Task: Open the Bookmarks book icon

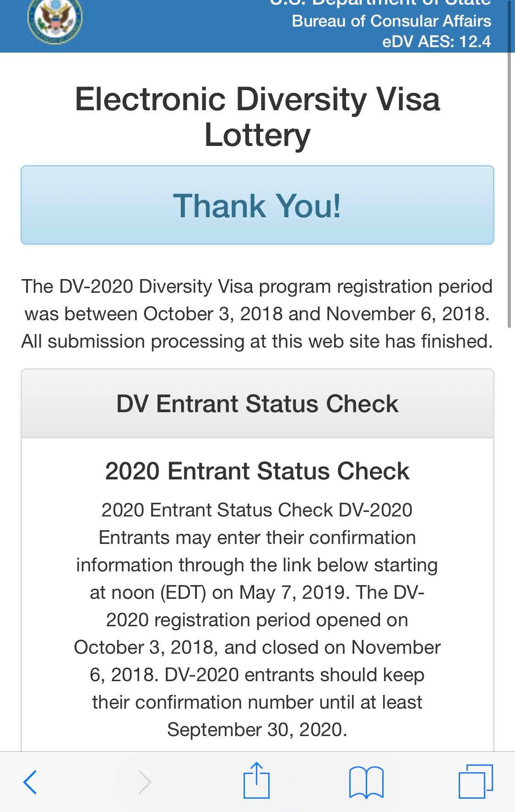Action: pos(366,783)
